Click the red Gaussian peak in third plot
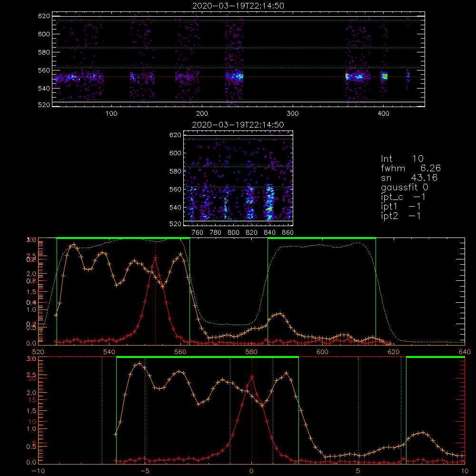Image resolution: width=476 pixels, height=476 pixels. (156, 258)
